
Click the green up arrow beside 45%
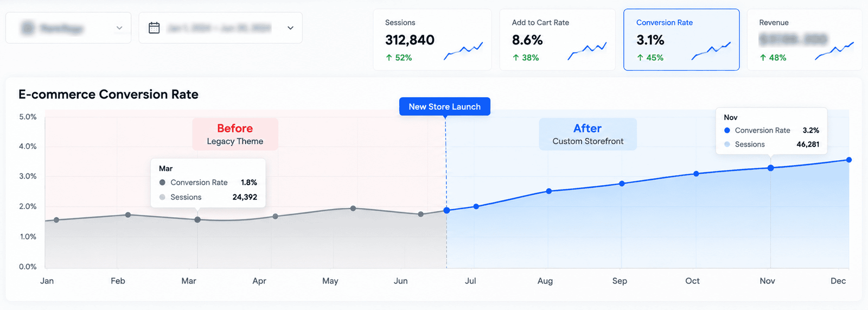pos(640,58)
